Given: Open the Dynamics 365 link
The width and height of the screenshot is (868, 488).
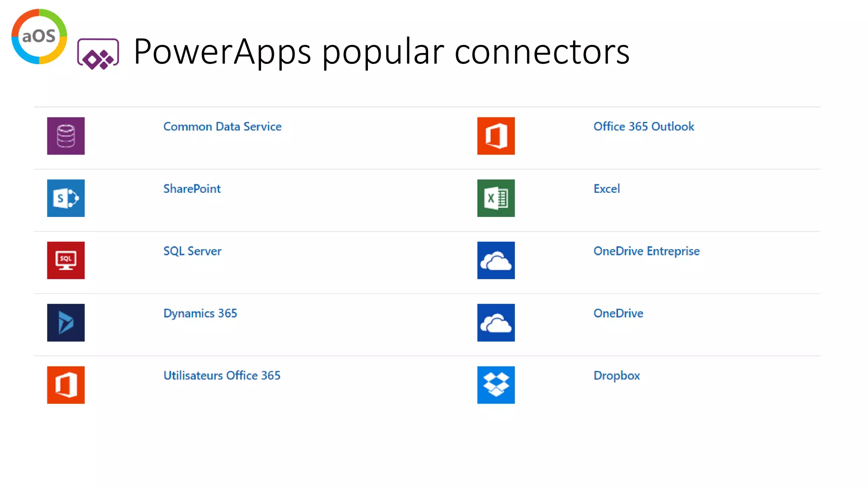Looking at the screenshot, I should (200, 313).
